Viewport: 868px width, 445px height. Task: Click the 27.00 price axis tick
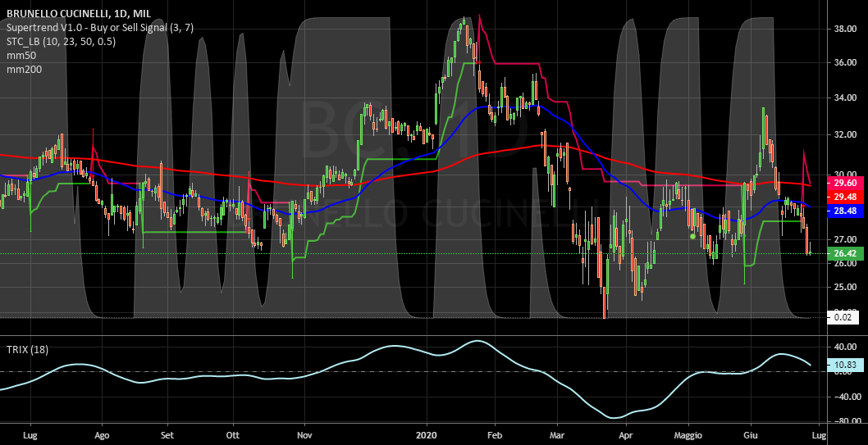pos(845,239)
